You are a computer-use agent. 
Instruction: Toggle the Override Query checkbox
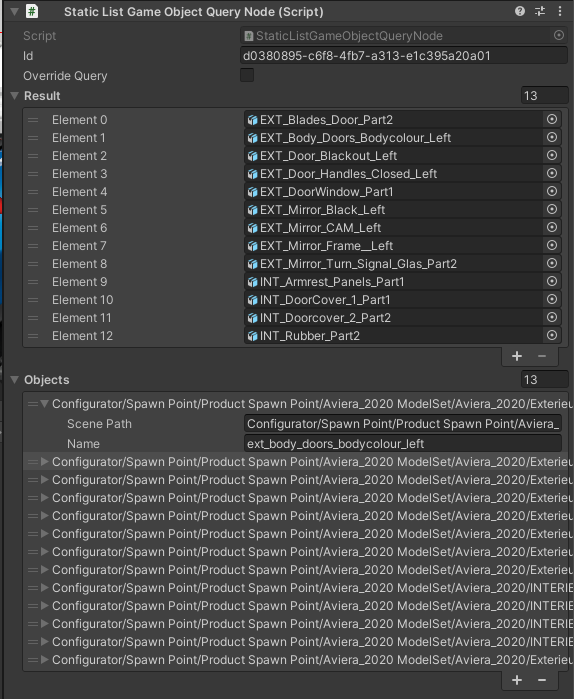[x=247, y=75]
